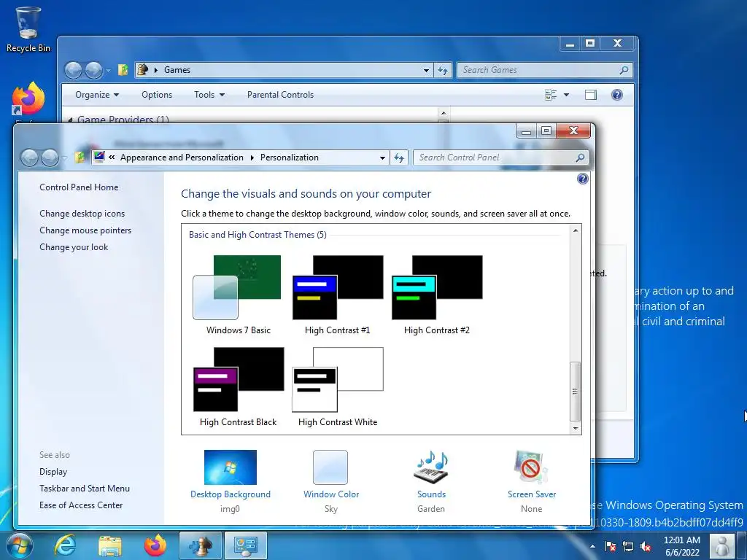Launch Firefox from taskbar
The height and width of the screenshot is (560, 747).
(x=155, y=545)
